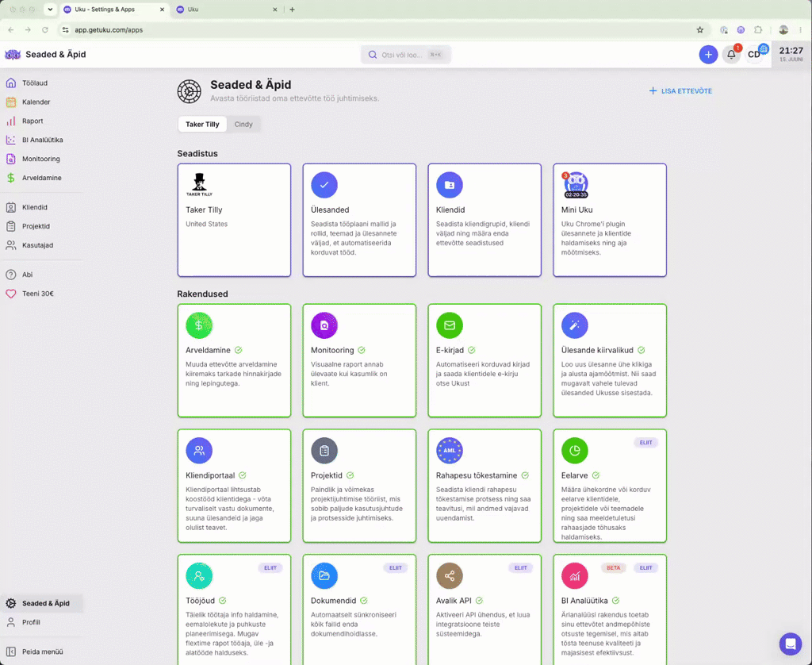The width and height of the screenshot is (812, 665).
Task: Open Töölaud home icon in sidebar
Action: (11, 83)
